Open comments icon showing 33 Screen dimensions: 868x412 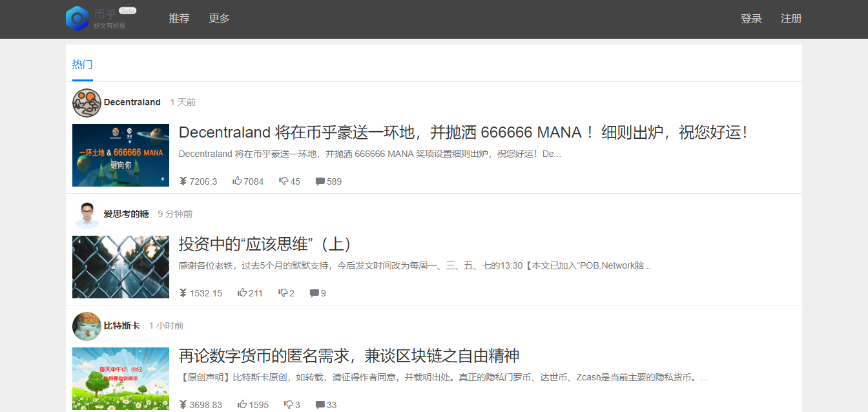320,405
